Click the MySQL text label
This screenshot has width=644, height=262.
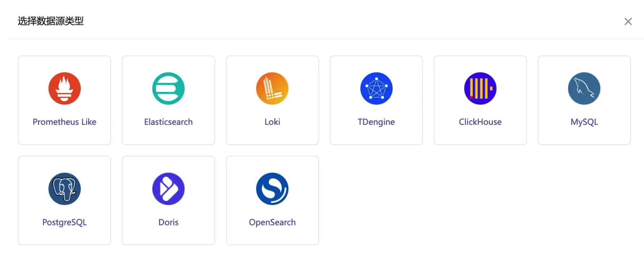(x=584, y=122)
